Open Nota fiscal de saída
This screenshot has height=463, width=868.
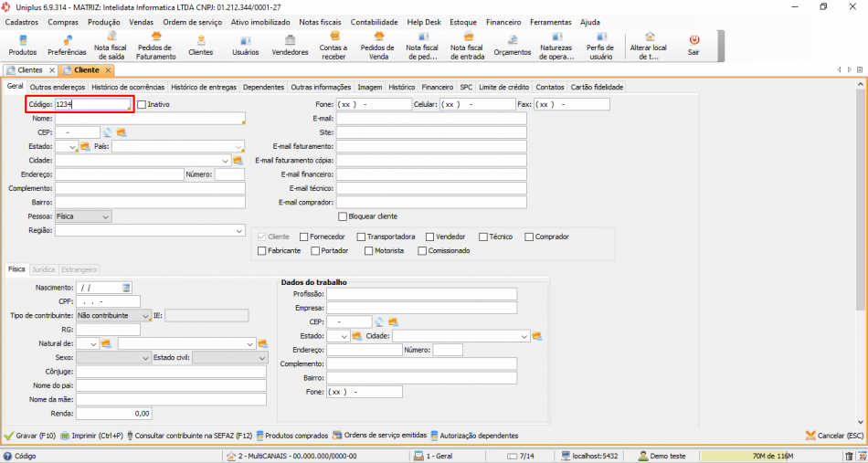tap(111, 46)
